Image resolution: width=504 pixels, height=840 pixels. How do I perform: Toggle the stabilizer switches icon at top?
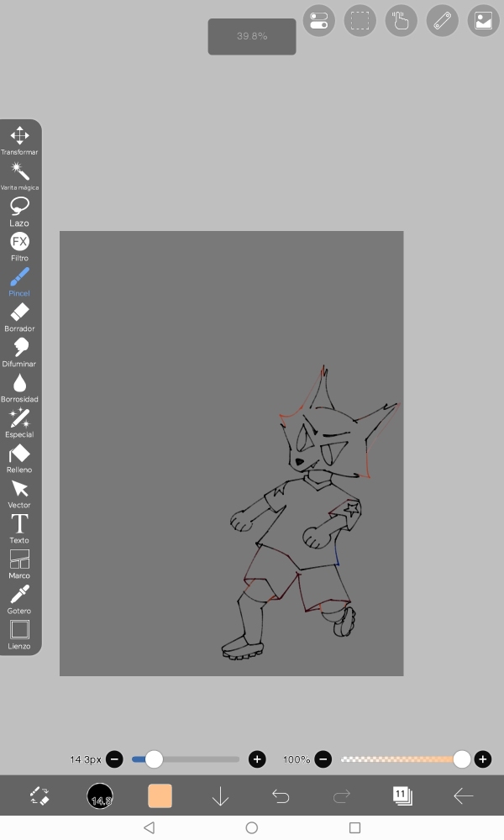coord(318,21)
